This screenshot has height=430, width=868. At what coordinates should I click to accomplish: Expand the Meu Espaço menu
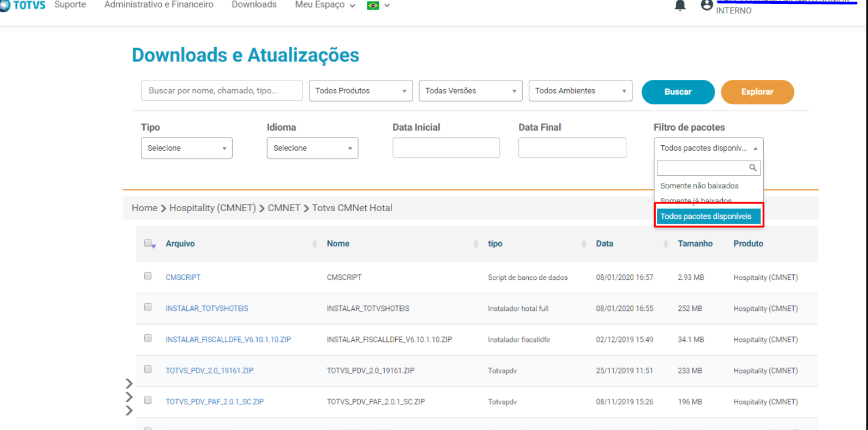(x=325, y=5)
